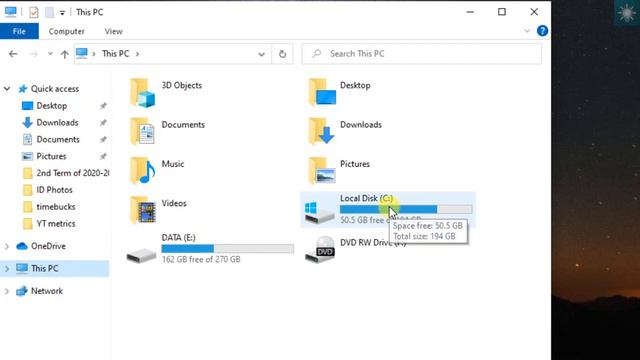640x360 pixels.
Task: Click the magnifier icon in search box
Action: [x=317, y=53]
